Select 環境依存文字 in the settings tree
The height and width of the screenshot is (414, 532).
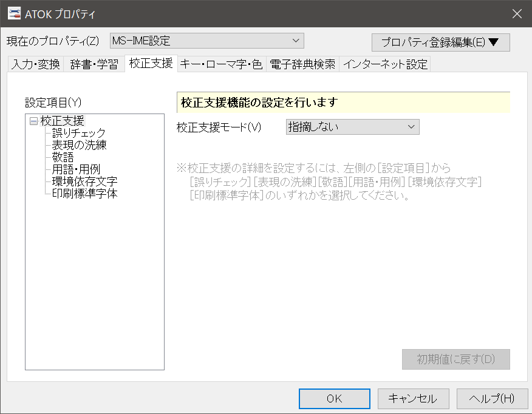coord(84,182)
